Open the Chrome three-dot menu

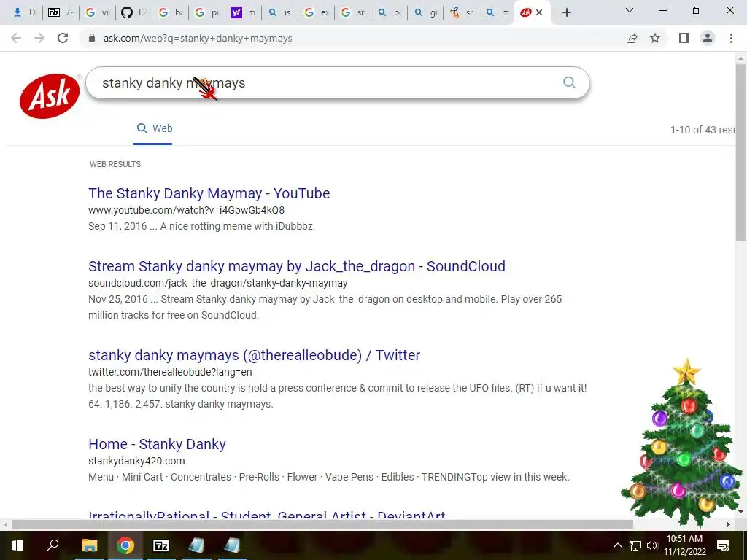coord(731,38)
